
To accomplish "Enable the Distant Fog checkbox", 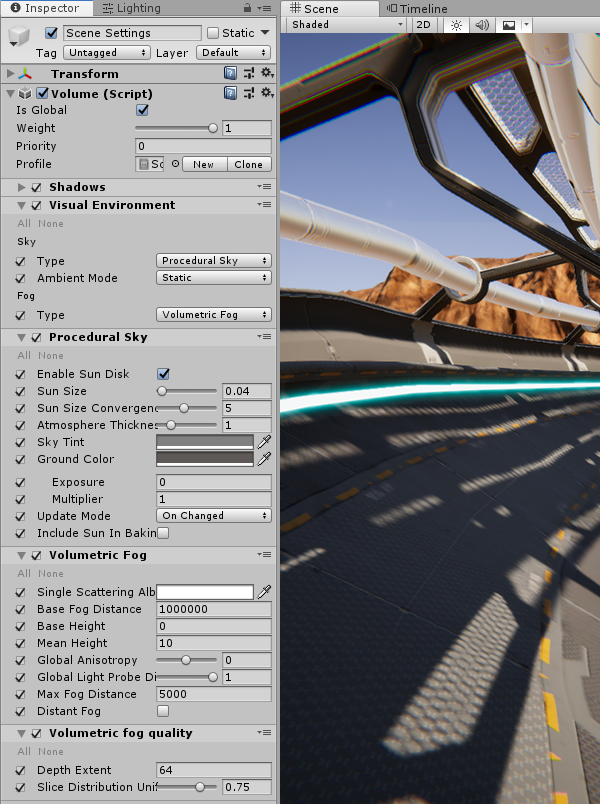I will [163, 711].
